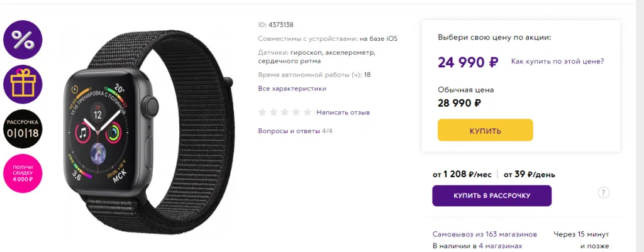The image size is (644, 252).
Task: Click the question mark help icon
Action: pyautogui.click(x=603, y=193)
